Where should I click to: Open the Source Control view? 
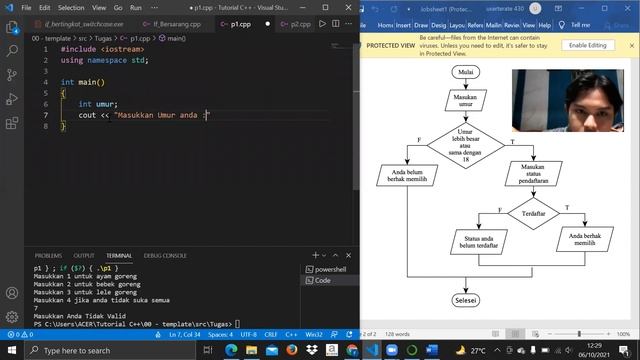point(12,75)
